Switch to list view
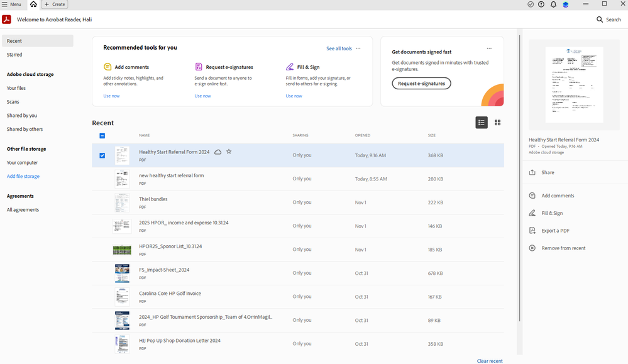Image resolution: width=628 pixels, height=364 pixels. (482, 123)
